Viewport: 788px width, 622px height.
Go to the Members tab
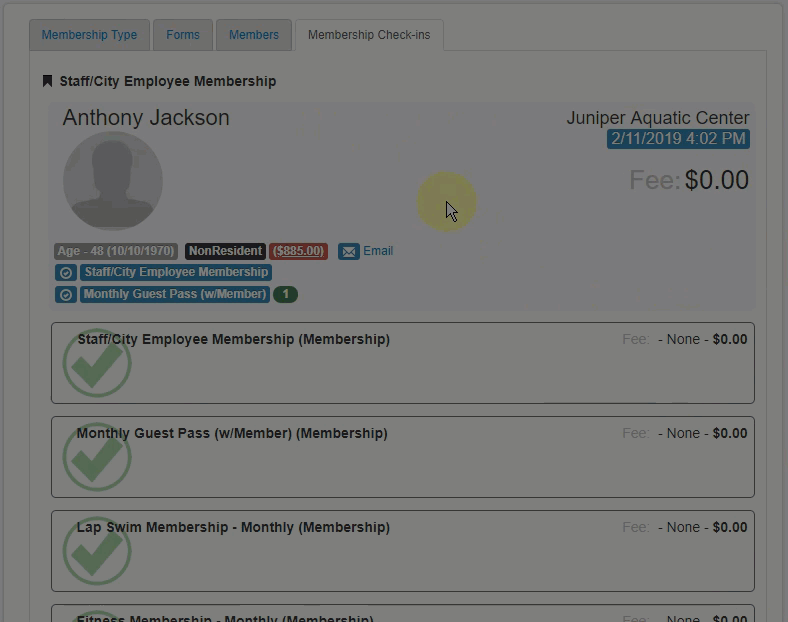(x=254, y=35)
